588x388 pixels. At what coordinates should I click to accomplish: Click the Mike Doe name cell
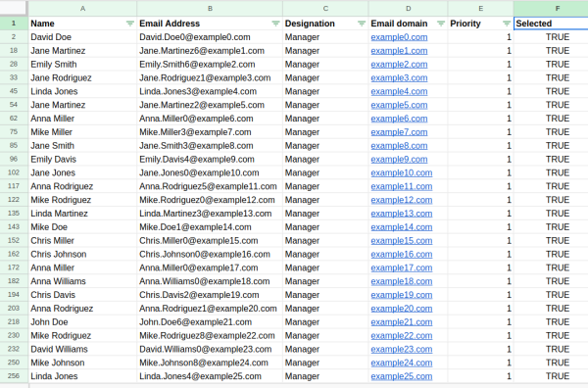point(82,227)
